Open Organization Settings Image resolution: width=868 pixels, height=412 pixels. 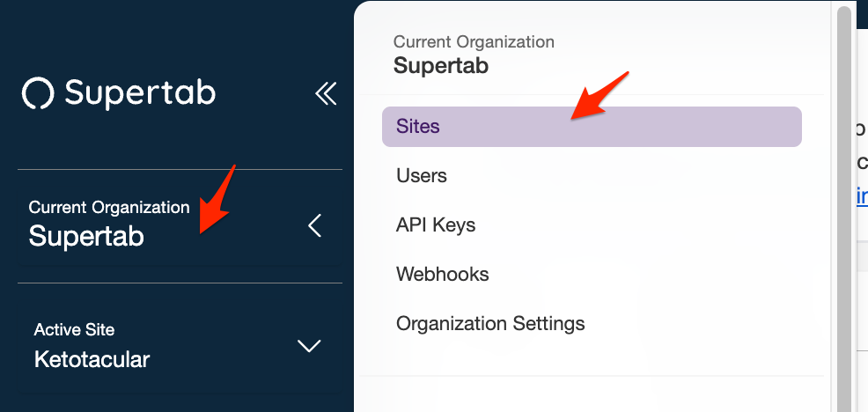(x=490, y=323)
